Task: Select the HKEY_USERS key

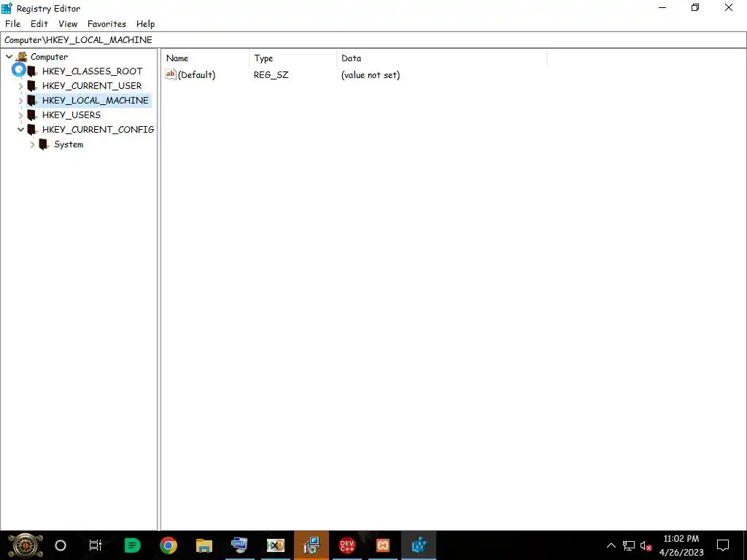Action: (x=71, y=114)
